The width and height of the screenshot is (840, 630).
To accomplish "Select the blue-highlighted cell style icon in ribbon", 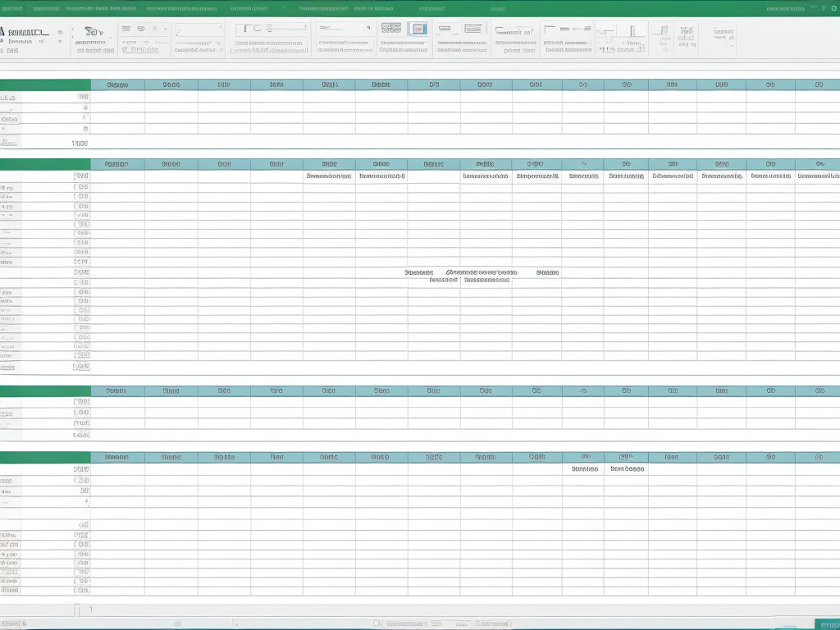I will [x=418, y=29].
